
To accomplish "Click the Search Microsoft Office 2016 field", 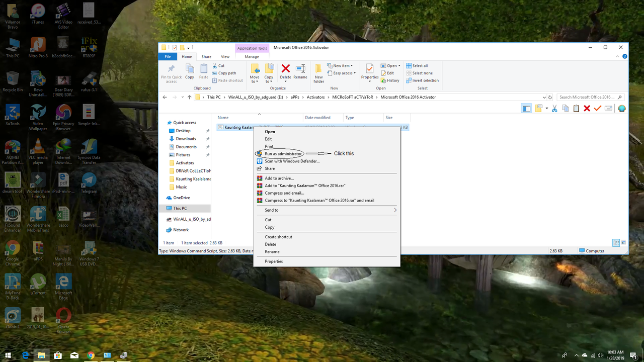I will click(x=590, y=97).
